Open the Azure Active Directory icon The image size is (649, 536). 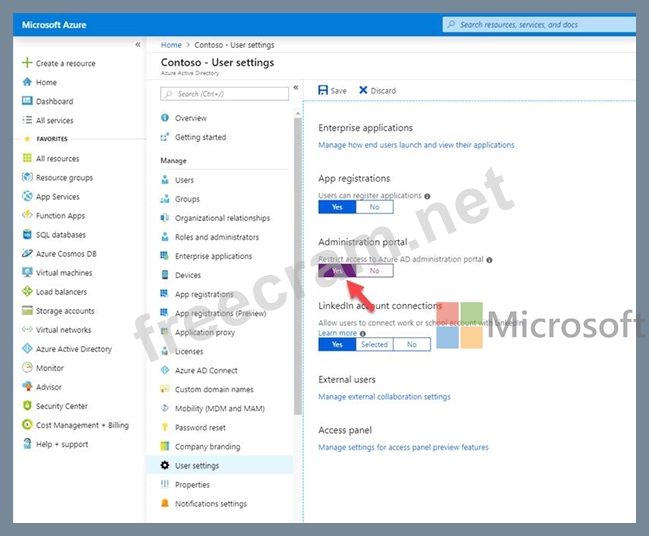tap(27, 349)
